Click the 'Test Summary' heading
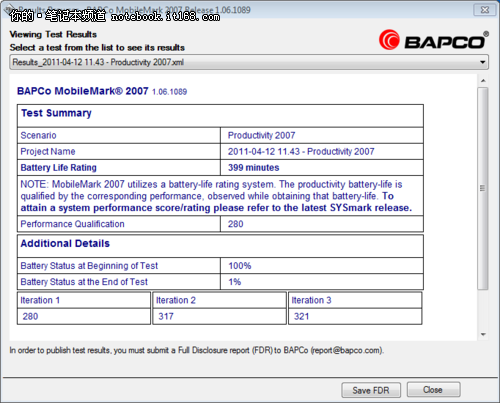Screen dimensions: 500x403 point(56,113)
